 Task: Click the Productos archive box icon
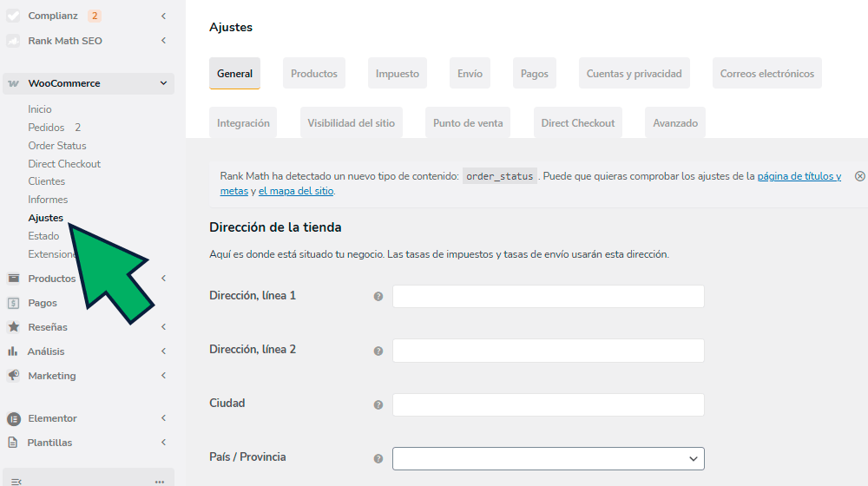click(13, 279)
